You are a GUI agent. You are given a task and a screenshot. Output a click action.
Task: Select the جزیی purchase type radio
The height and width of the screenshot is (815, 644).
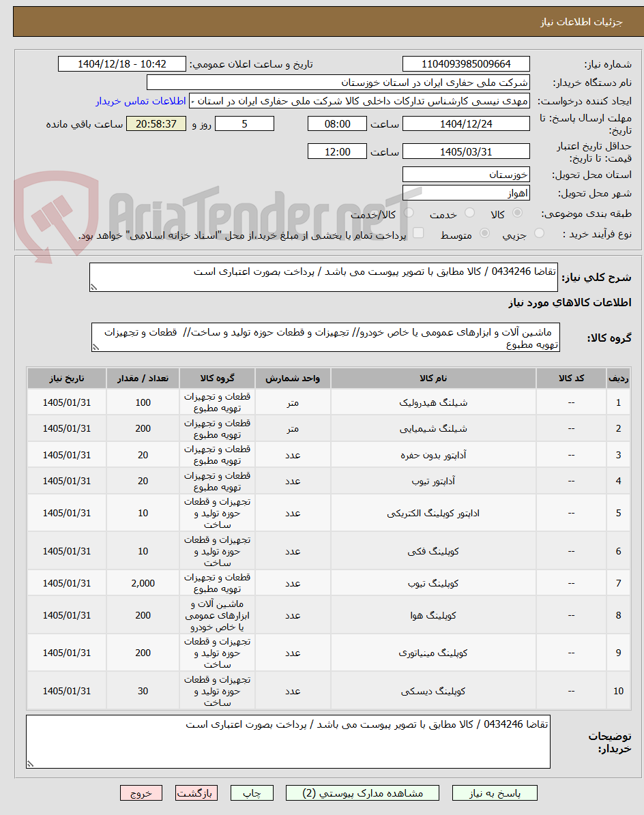click(x=540, y=233)
